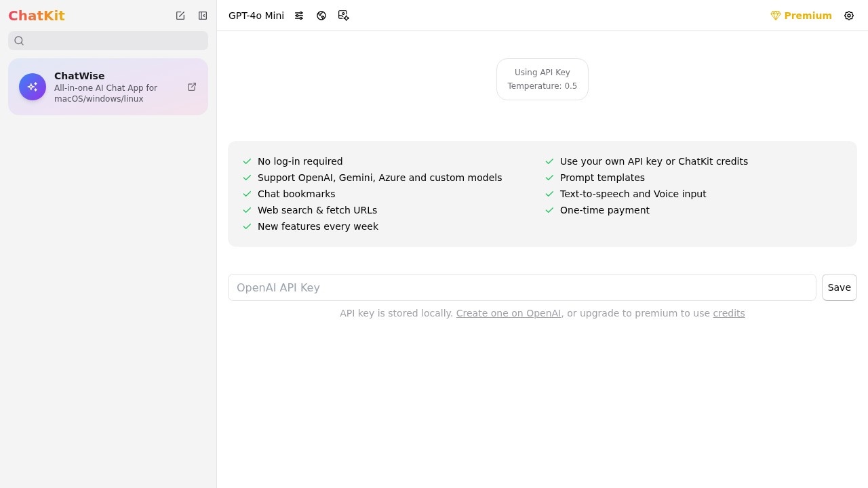
Task: Open the 'Create one on OpenAI' link
Action: [509, 313]
